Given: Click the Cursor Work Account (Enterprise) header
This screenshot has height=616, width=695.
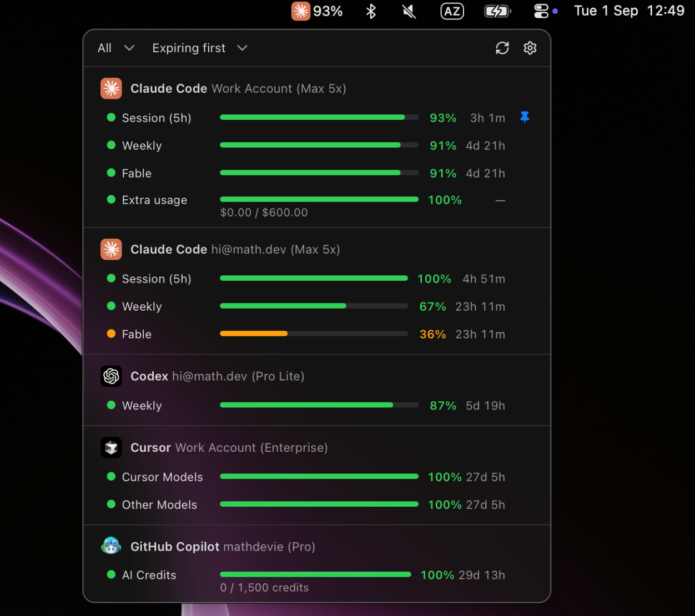Looking at the screenshot, I should [x=229, y=448].
